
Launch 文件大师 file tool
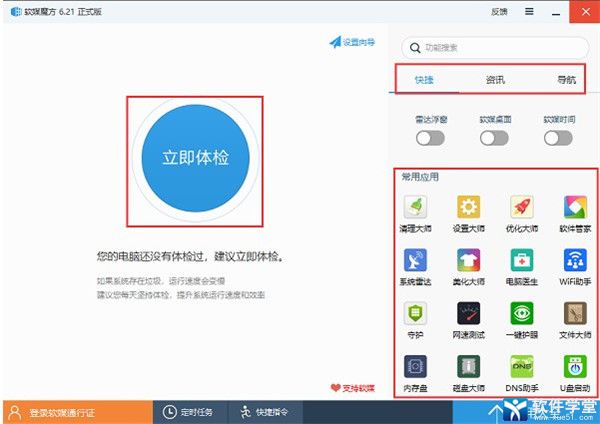pos(575,313)
